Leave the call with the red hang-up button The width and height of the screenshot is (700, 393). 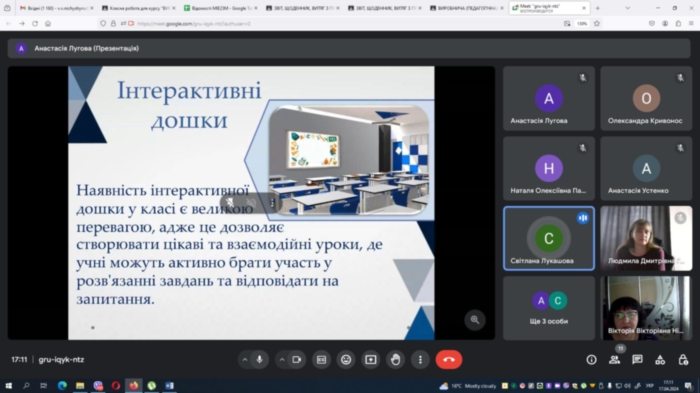coord(449,360)
